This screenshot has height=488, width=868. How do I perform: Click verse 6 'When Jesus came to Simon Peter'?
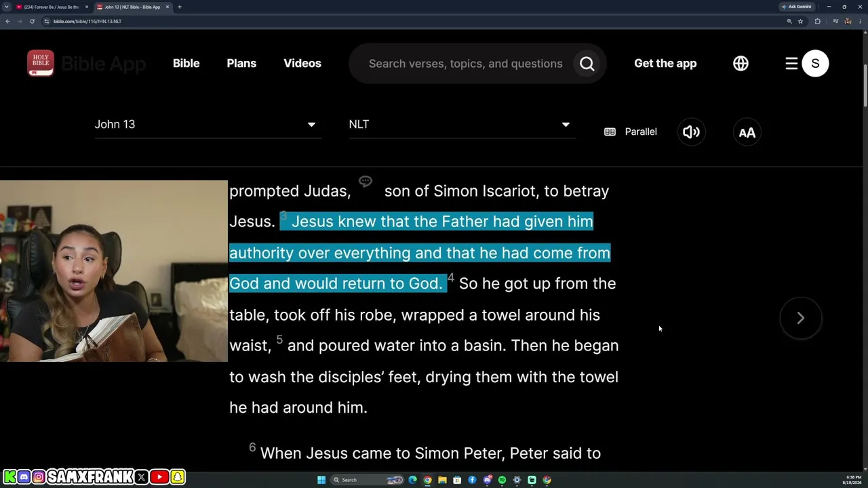coord(382,453)
